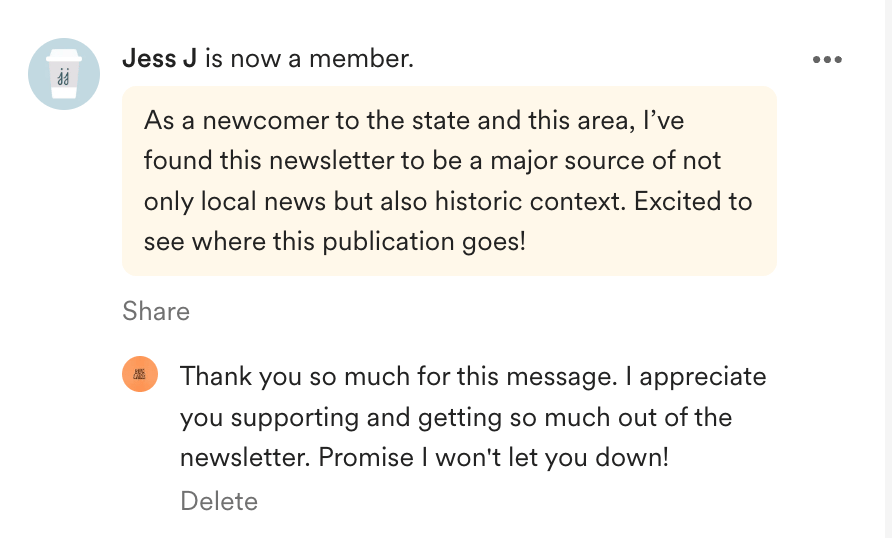
Task: Click 'you supporting and getting' reply line
Action: pos(456,417)
